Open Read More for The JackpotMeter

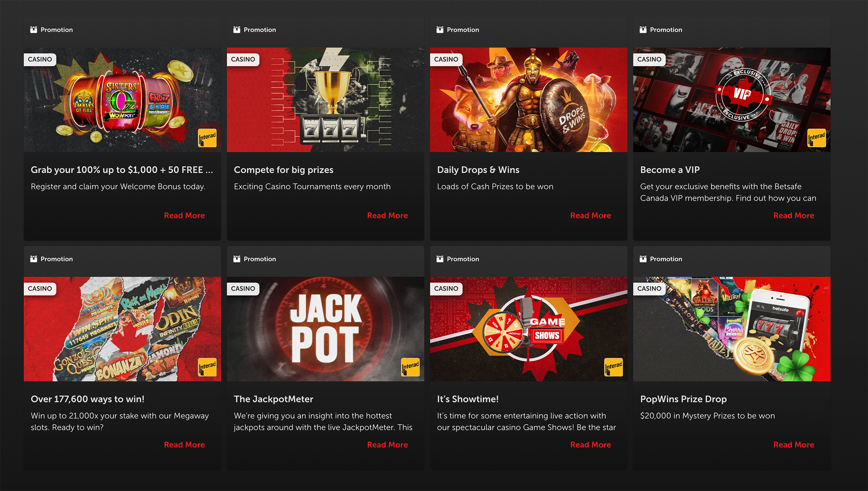pos(387,445)
